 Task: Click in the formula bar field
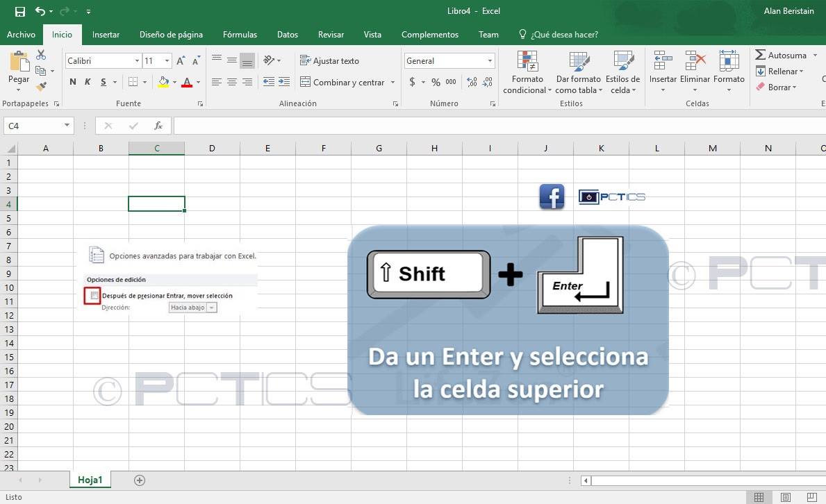point(499,126)
